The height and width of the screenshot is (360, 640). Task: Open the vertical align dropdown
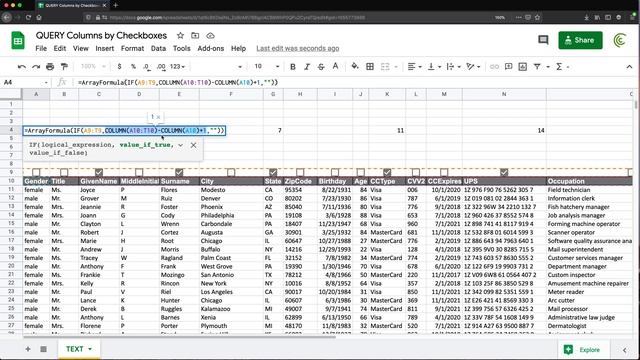pos(434,67)
